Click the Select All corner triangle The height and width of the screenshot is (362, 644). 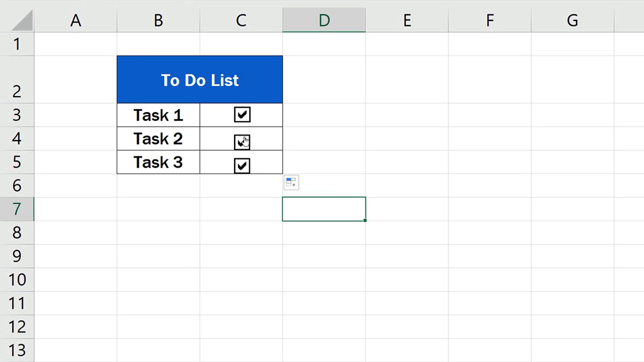pos(23,21)
